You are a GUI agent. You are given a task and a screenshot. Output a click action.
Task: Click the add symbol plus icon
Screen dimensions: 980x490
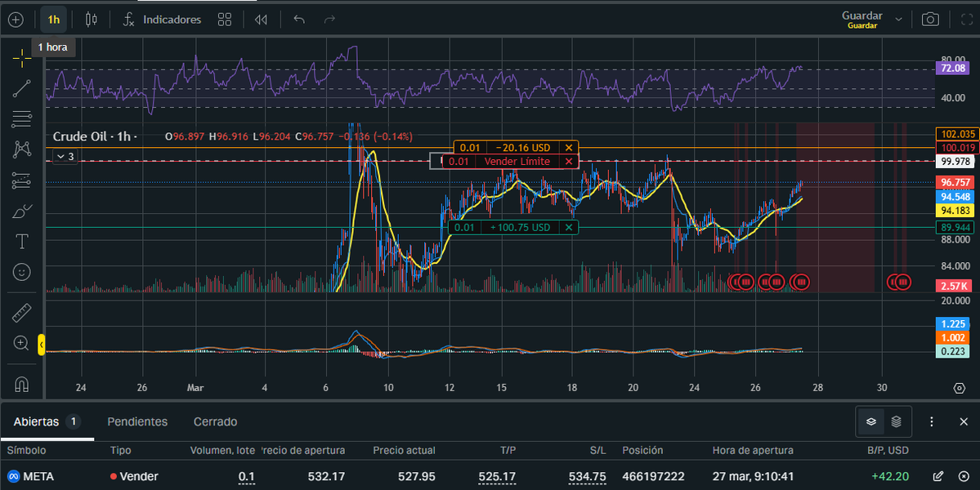click(16, 20)
